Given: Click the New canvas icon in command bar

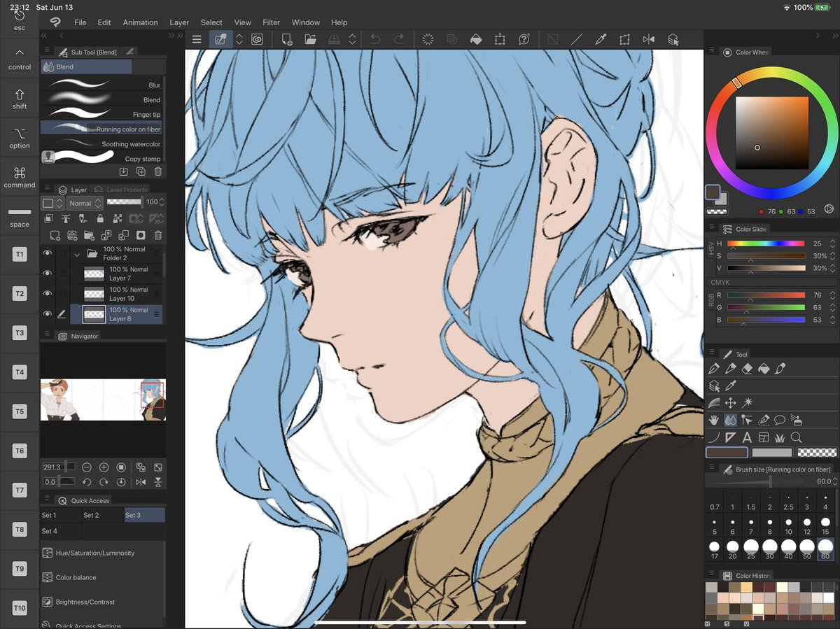Looking at the screenshot, I should [x=287, y=40].
